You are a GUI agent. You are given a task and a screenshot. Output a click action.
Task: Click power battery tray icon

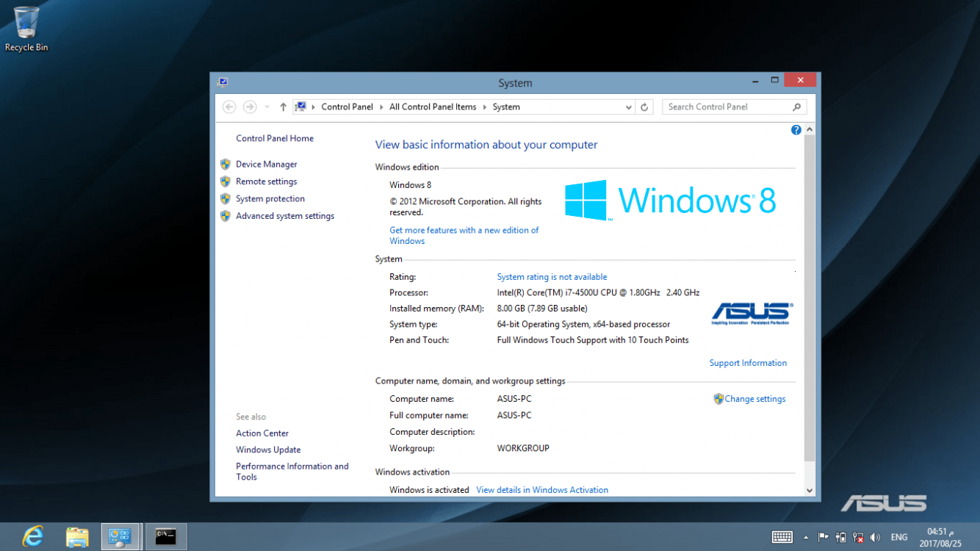(x=841, y=538)
